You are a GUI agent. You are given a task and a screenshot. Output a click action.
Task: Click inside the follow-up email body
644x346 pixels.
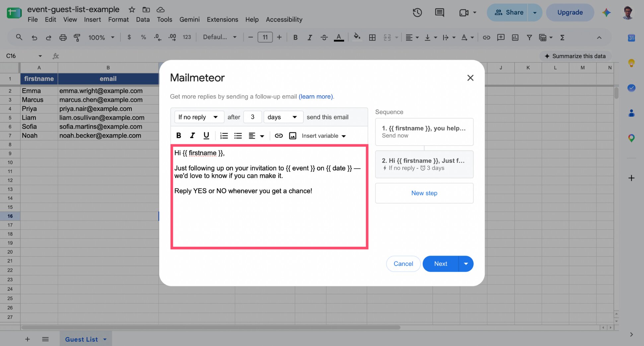pyautogui.click(x=269, y=196)
